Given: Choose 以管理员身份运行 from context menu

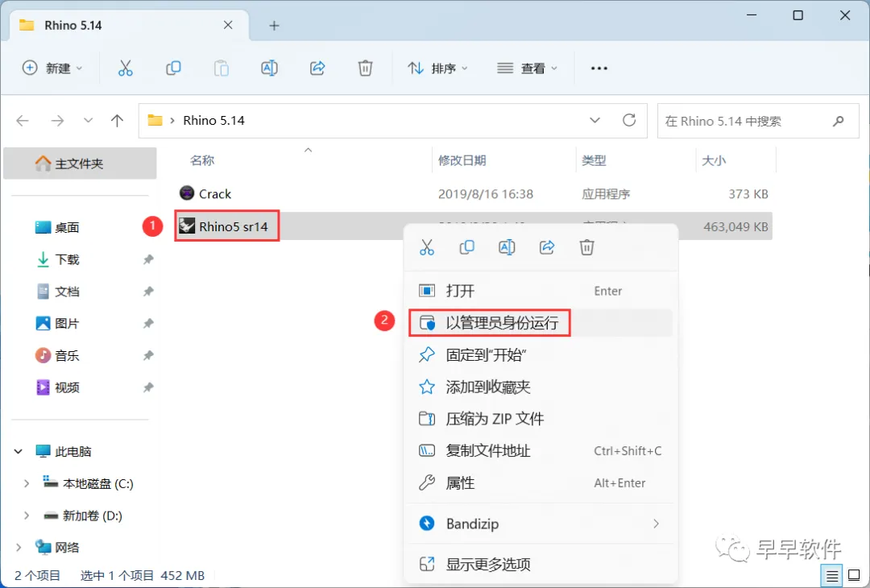Looking at the screenshot, I should 541,323.
